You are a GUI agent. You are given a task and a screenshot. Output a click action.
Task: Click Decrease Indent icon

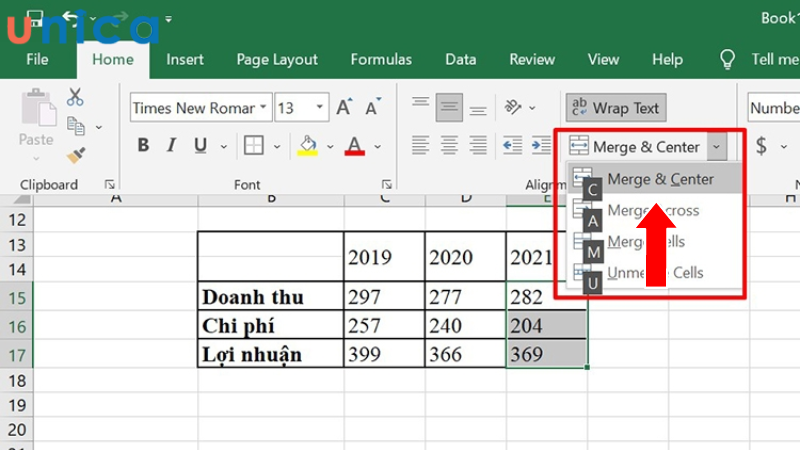pos(512,146)
